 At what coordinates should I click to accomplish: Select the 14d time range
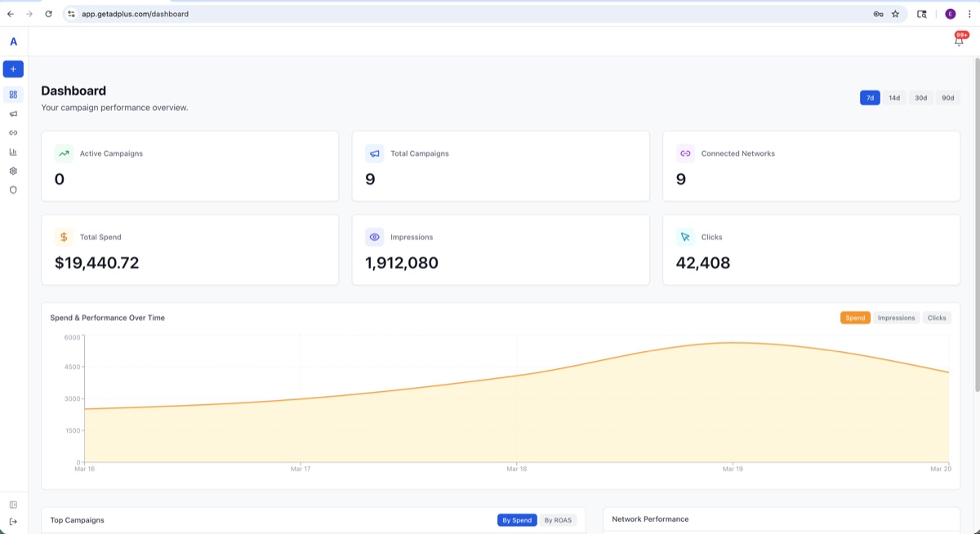pos(894,98)
